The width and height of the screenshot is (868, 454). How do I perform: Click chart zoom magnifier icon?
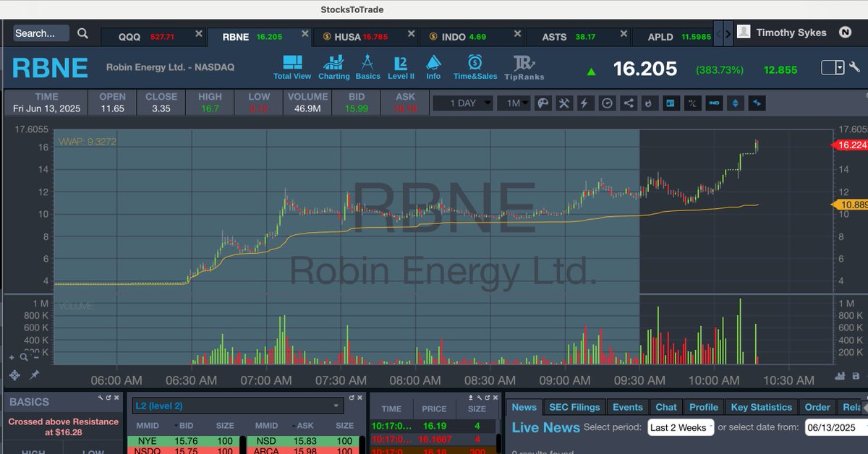(x=23, y=356)
